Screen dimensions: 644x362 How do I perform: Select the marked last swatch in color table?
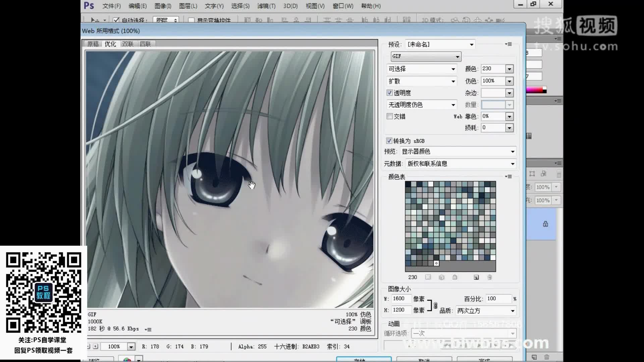click(x=436, y=263)
